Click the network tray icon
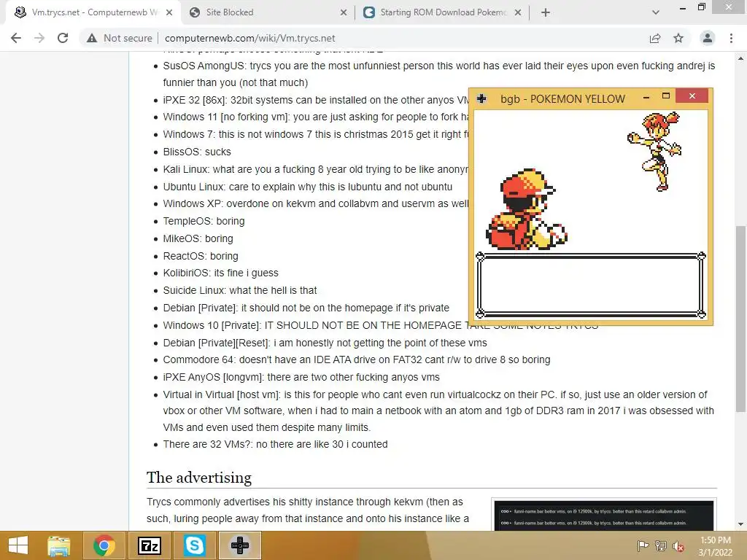 [661, 545]
